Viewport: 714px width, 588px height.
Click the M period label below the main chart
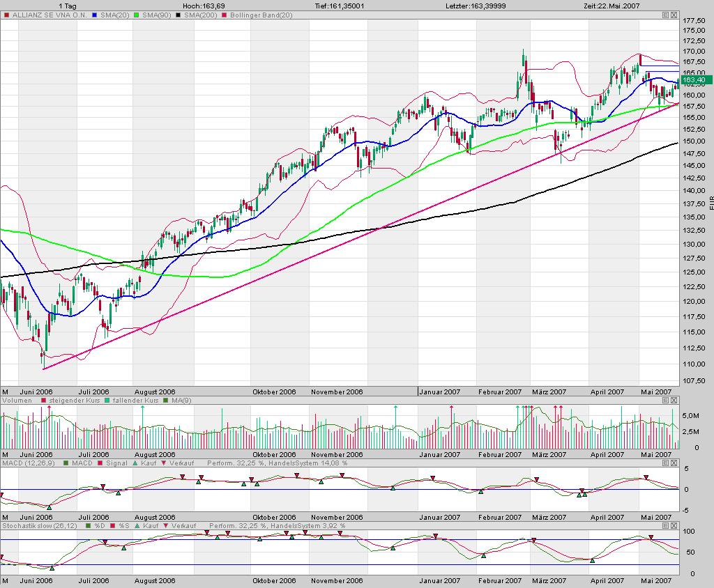pos(6,392)
